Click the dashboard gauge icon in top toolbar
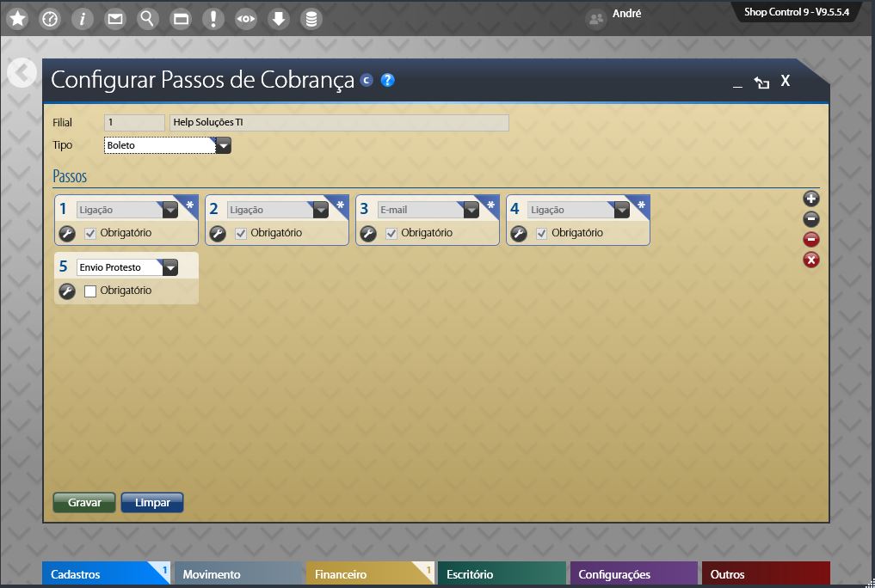This screenshot has width=875, height=588. (x=50, y=19)
